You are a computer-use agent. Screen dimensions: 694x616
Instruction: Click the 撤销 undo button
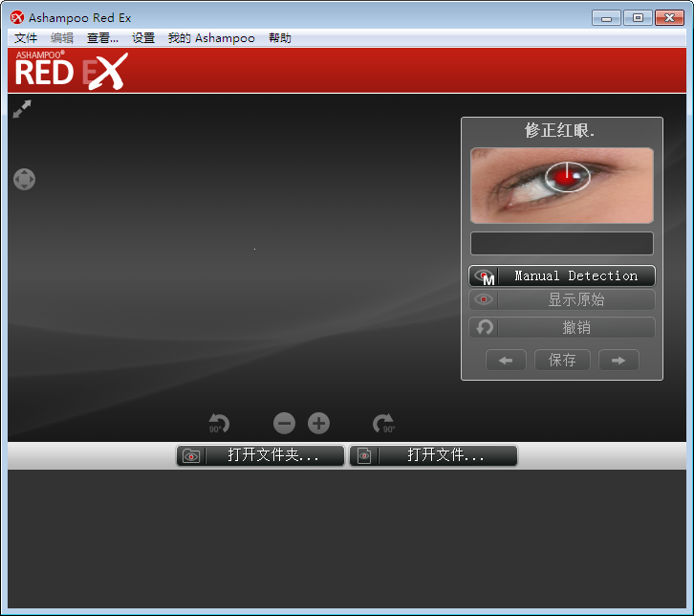tap(562, 328)
